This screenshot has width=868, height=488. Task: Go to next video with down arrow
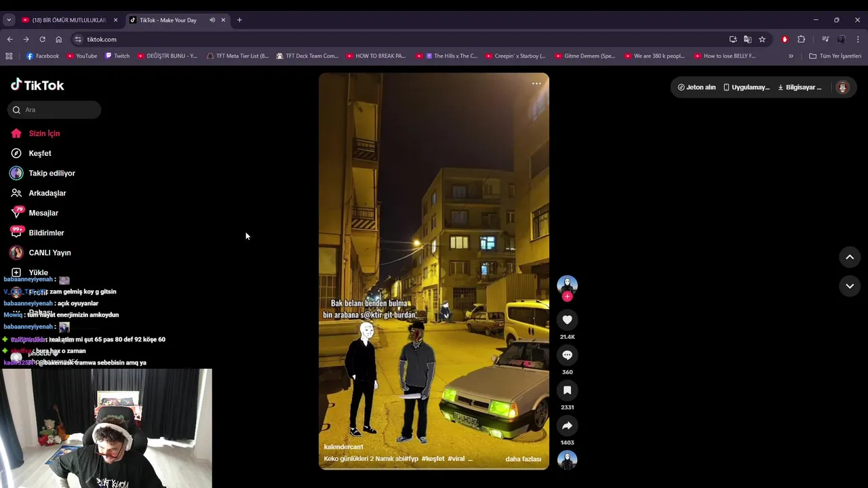point(850,286)
